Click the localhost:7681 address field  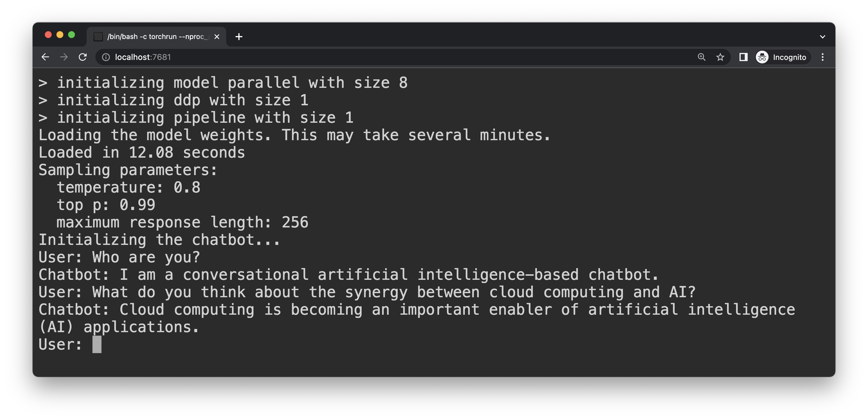tap(398, 57)
